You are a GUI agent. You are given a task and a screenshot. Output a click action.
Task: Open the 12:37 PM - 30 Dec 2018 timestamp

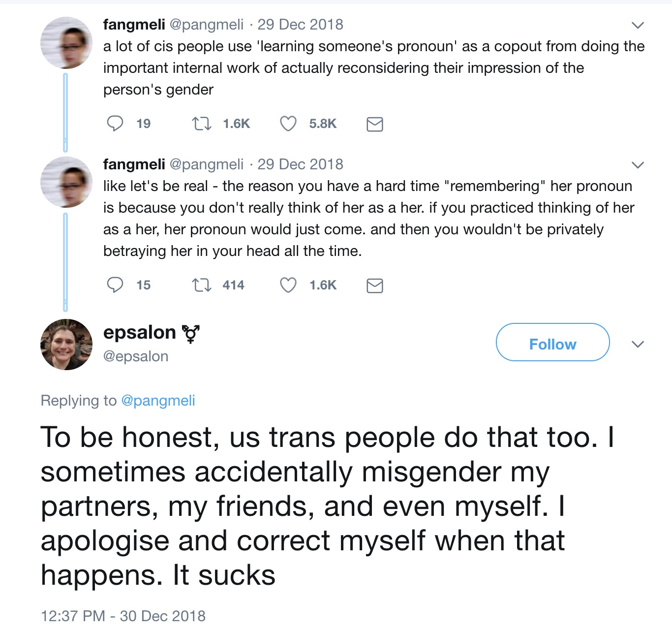(x=123, y=616)
